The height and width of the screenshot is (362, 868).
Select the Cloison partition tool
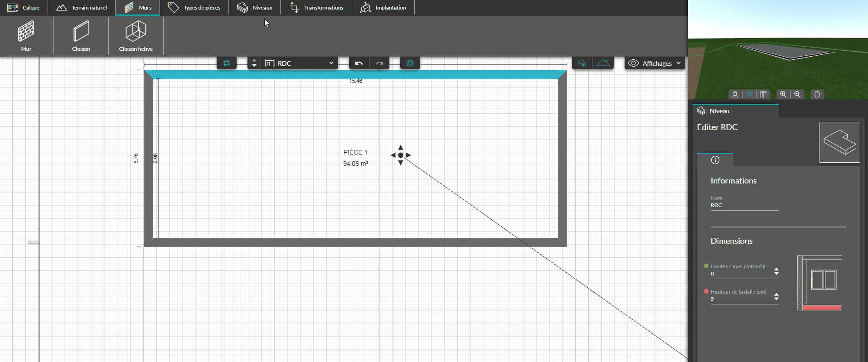click(81, 36)
